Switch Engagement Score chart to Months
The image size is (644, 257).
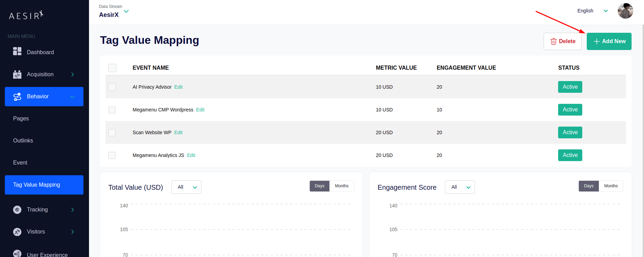tap(611, 186)
